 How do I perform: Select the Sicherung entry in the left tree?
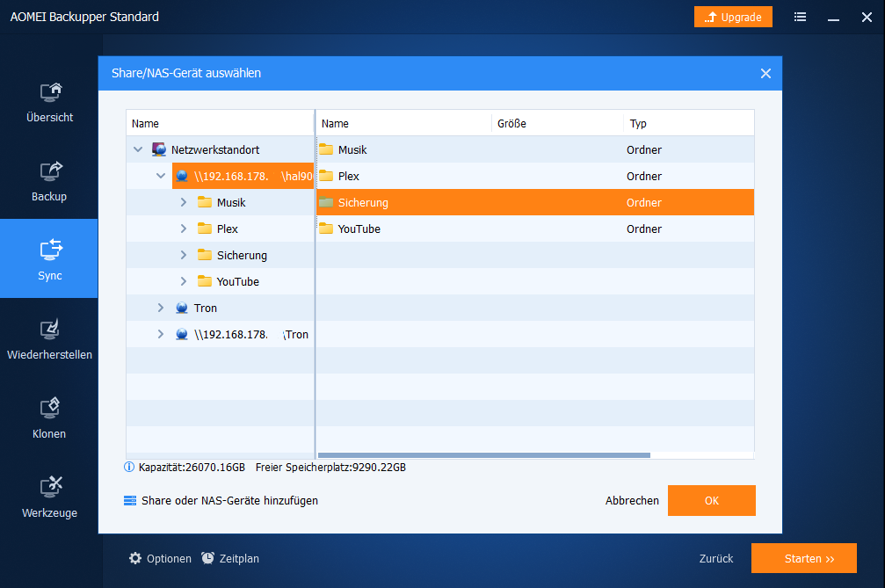point(243,255)
